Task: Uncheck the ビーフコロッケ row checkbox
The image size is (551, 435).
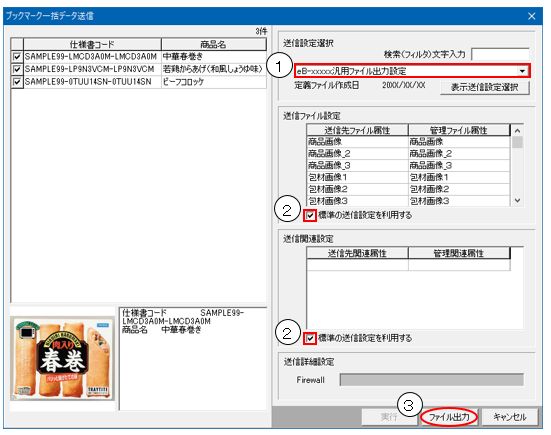Action: pos(17,82)
